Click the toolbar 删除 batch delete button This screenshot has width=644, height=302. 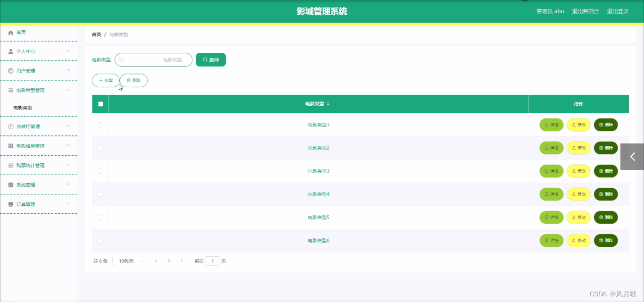[x=133, y=81]
